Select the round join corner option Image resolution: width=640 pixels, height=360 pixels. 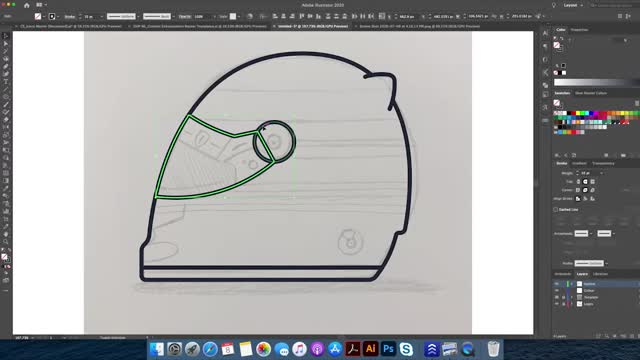point(585,190)
